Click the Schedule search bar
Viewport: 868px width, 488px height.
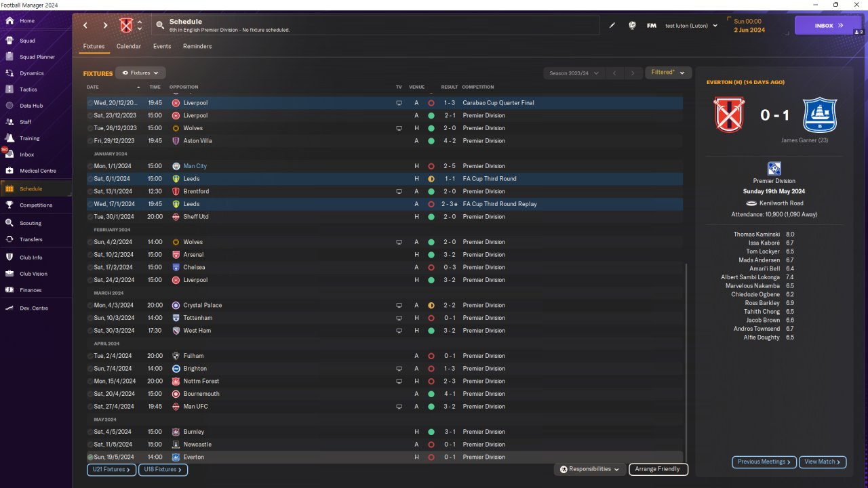pos(375,26)
